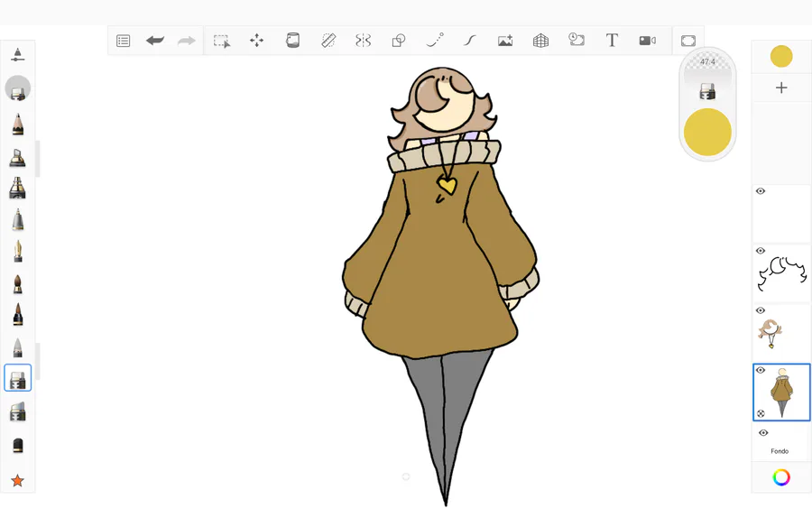Toggle visibility of the Fondo layer
The height and width of the screenshot is (508, 812).
pyautogui.click(x=763, y=433)
